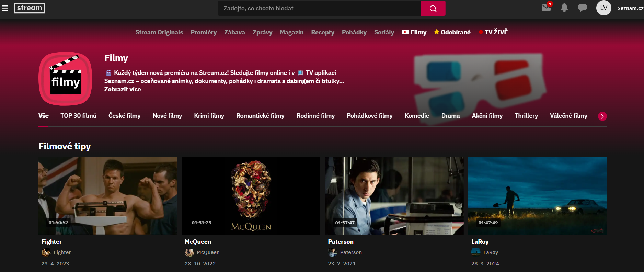Click the Filmy clapperboard channel logo
This screenshot has height=272, width=644.
pos(65,79)
